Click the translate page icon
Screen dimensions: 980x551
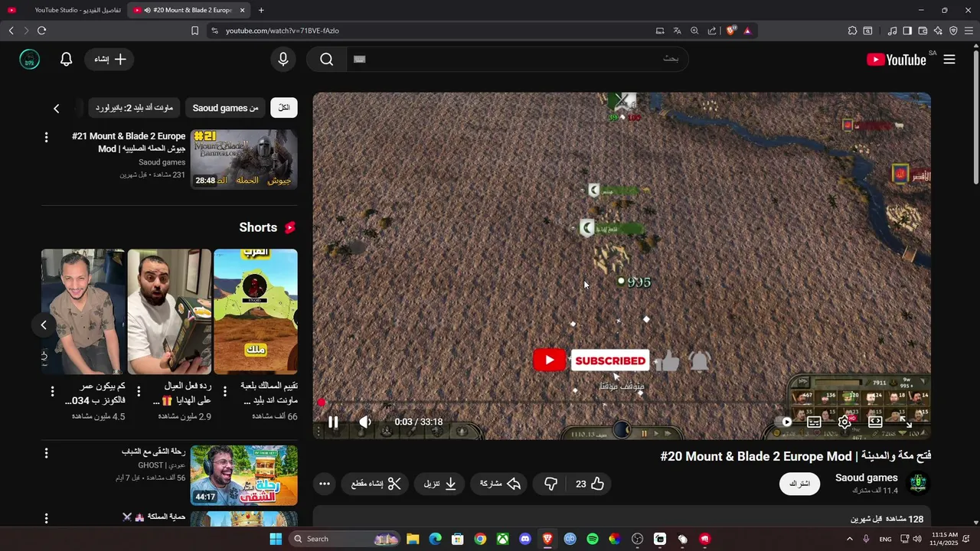(677, 31)
